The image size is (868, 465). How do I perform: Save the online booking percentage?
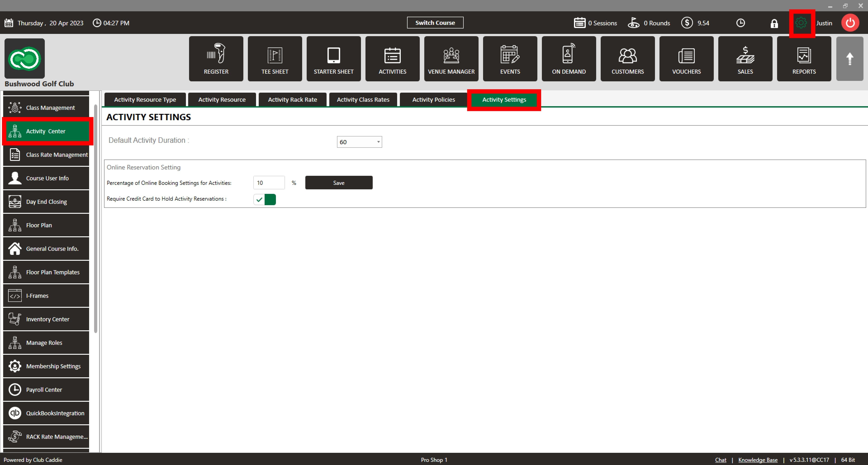339,183
